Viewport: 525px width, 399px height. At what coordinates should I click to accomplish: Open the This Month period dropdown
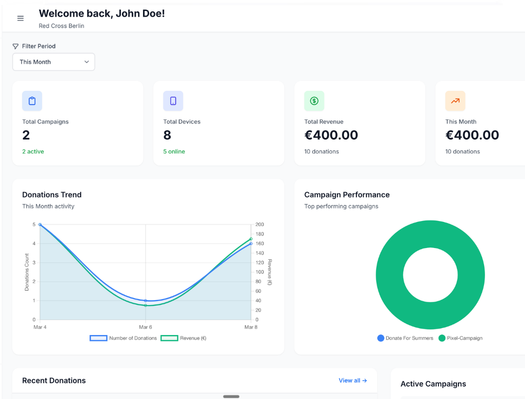54,62
